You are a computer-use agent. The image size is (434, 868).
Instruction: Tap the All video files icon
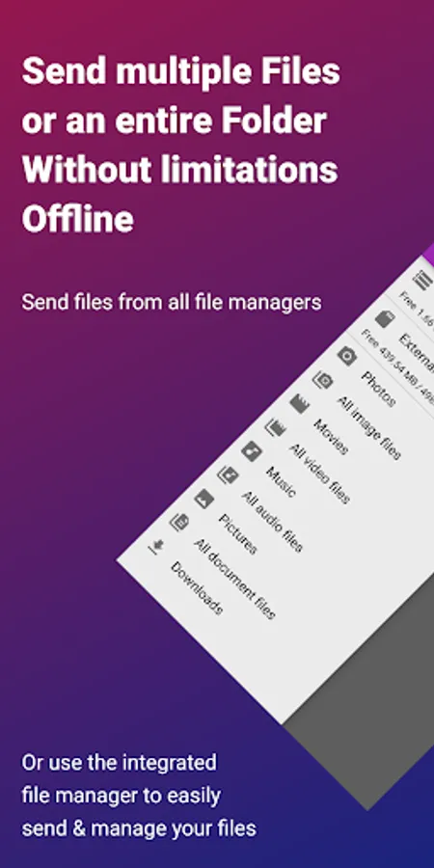pos(275,427)
